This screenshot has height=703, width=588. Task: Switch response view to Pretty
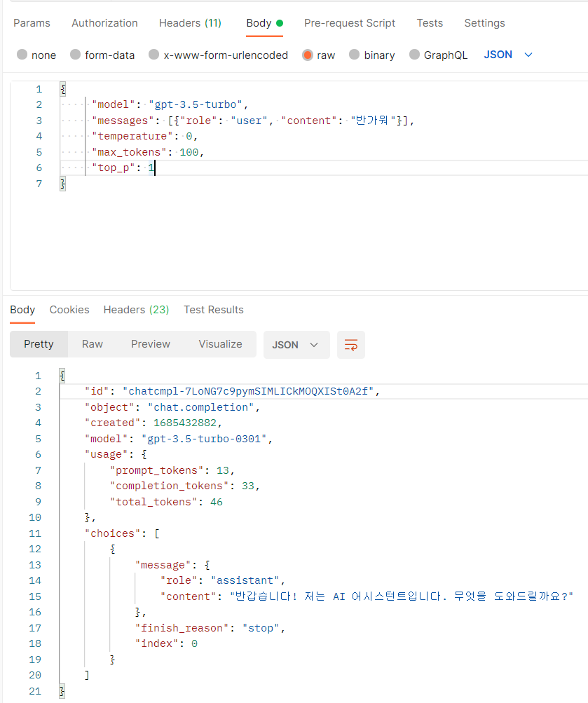coord(39,344)
